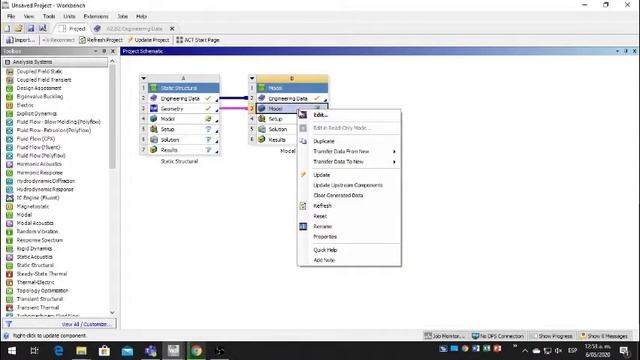The height and width of the screenshot is (360, 640).
Task: Click Toolbox scroll down arrow
Action: [x=112, y=313]
